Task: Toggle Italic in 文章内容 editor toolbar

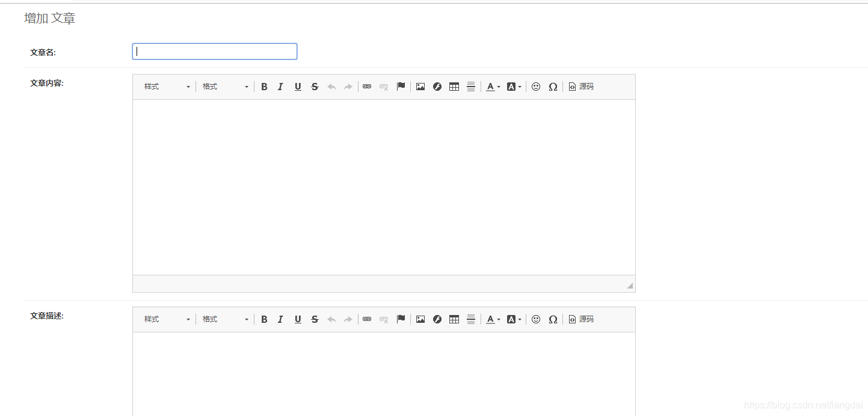Action: click(280, 87)
